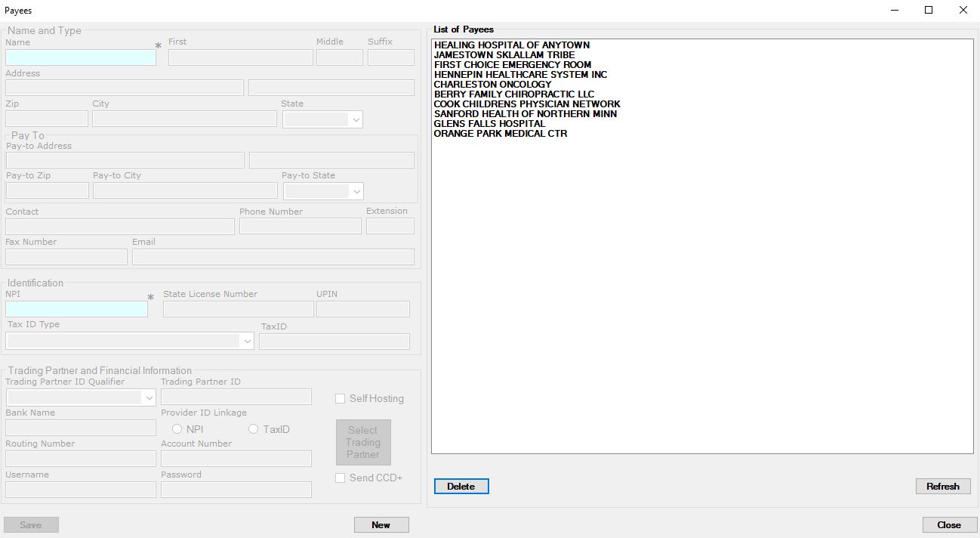Click Select Trading Partner button
The width and height of the screenshot is (980, 538).
click(363, 442)
